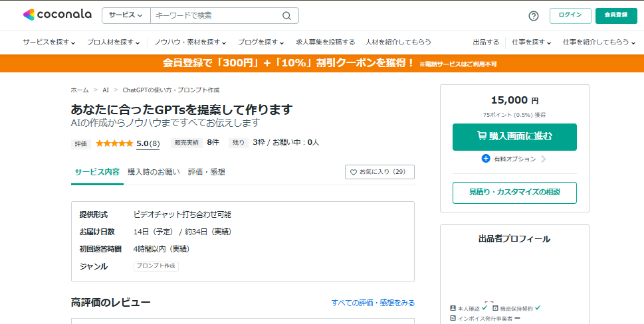
Task: Click the 出品者プロフィール heading
Action: point(514,239)
